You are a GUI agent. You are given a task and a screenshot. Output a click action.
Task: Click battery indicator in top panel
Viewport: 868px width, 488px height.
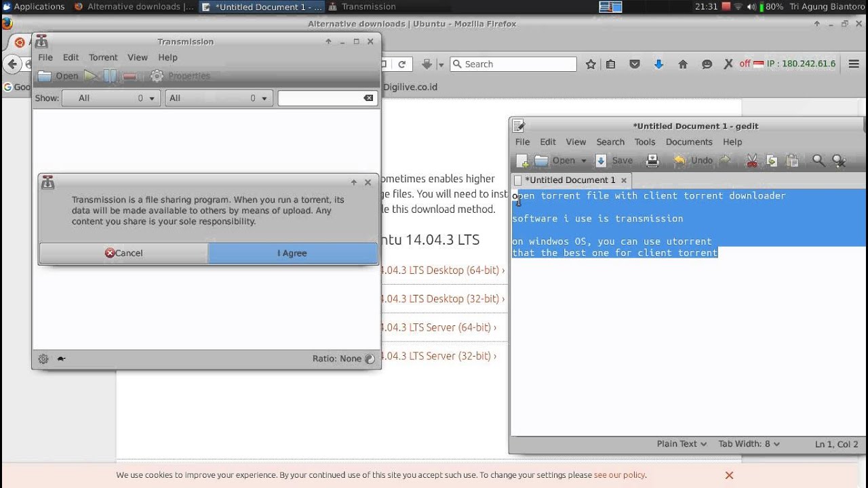coord(772,7)
